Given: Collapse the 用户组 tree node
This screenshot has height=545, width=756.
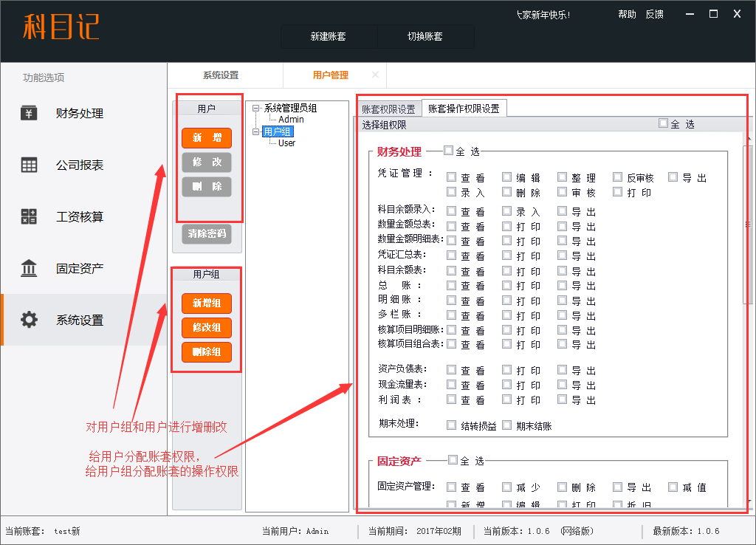Looking at the screenshot, I should [255, 132].
